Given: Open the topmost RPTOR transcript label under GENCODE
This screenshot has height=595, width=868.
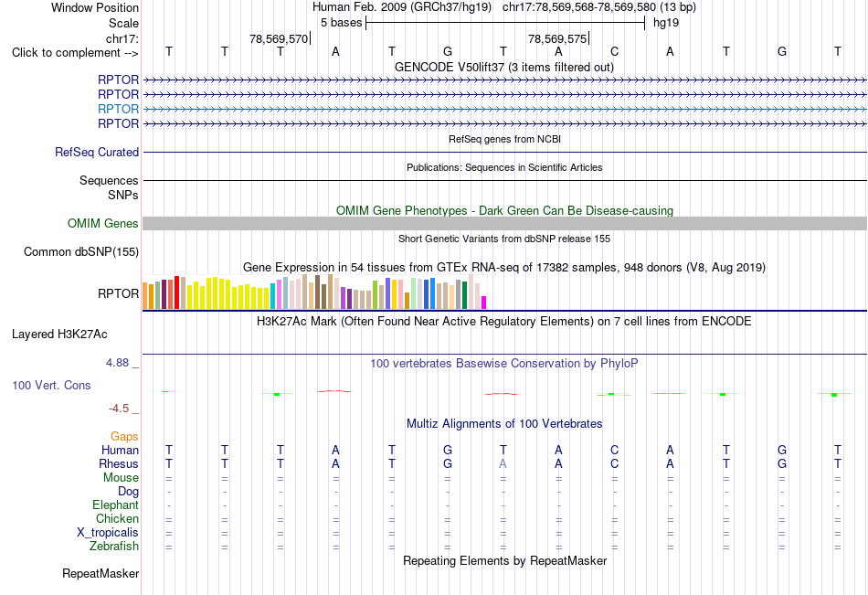Looking at the screenshot, I should click(x=118, y=80).
